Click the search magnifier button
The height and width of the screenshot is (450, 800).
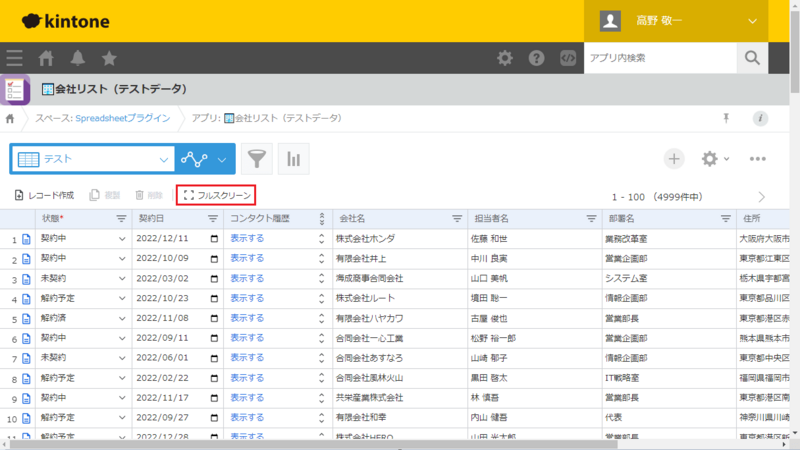click(x=754, y=58)
